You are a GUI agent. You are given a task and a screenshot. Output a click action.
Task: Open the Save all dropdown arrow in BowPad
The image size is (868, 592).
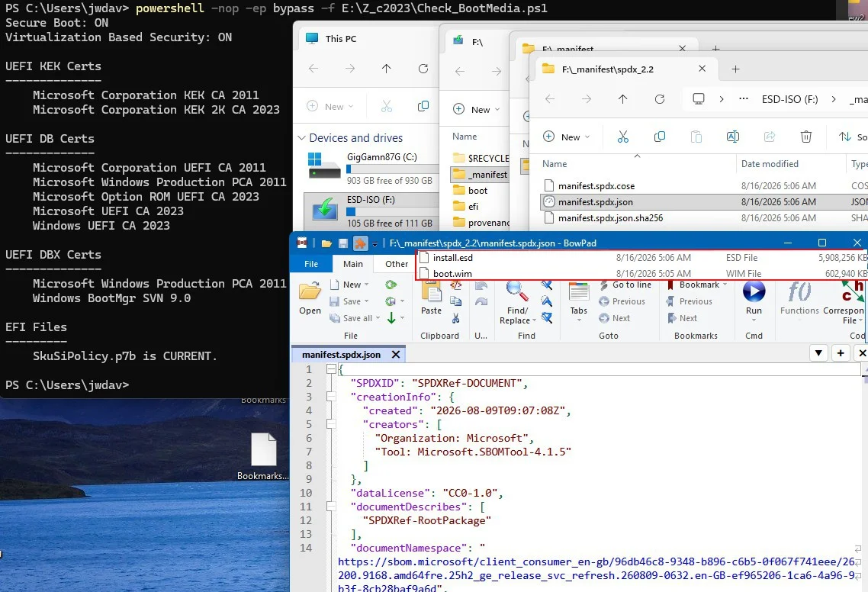pyautogui.click(x=378, y=318)
